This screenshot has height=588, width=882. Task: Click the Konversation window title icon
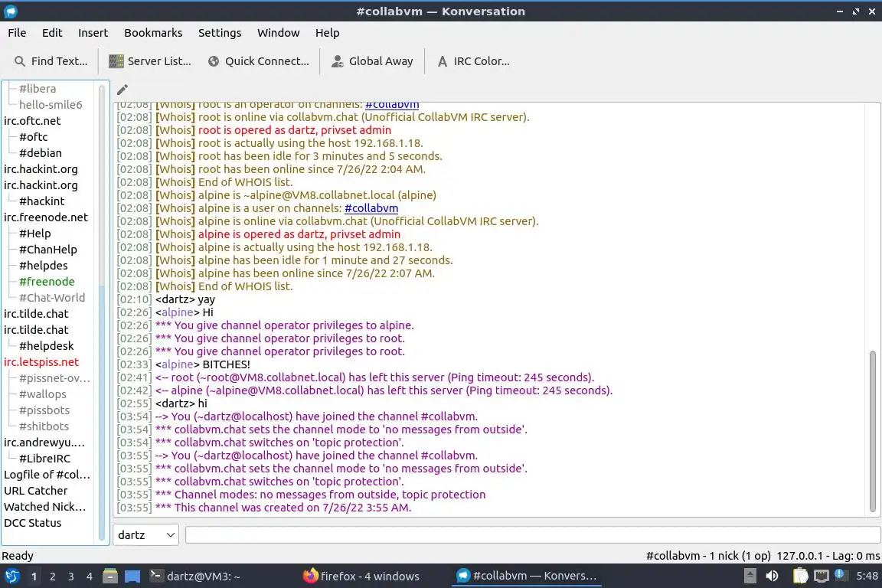point(10,11)
